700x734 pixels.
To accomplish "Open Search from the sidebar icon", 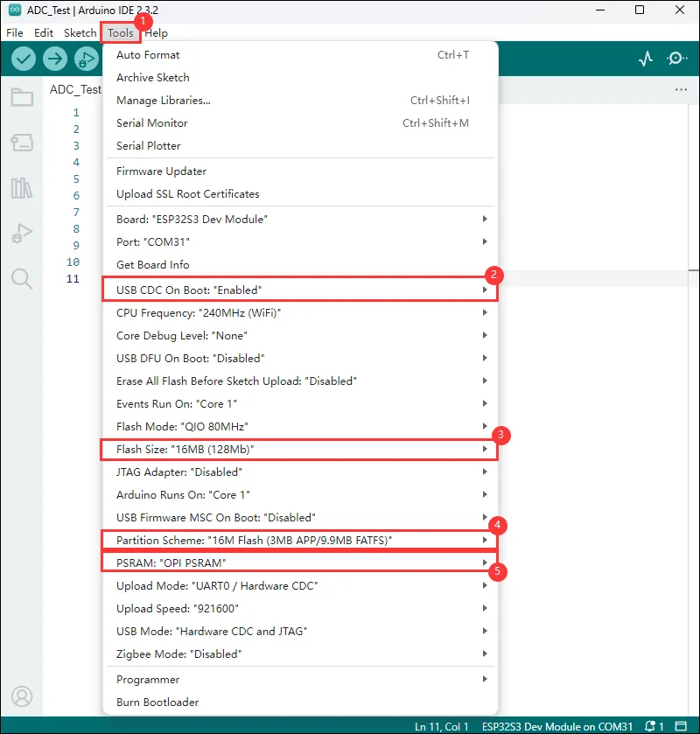I will pos(22,276).
